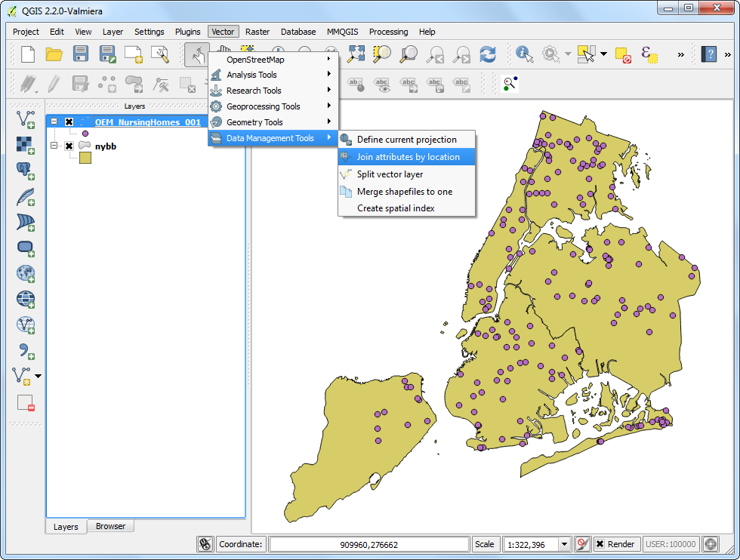Click the purple point symbol swatch
This screenshot has height=560, width=740.
85,134
